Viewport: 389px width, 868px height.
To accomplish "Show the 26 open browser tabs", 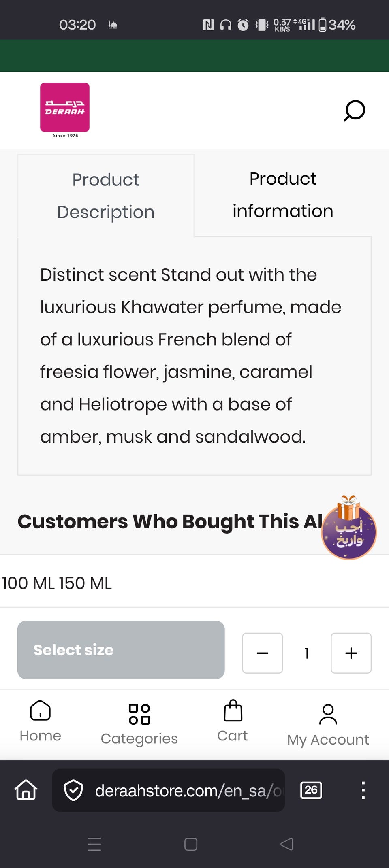I will [311, 790].
